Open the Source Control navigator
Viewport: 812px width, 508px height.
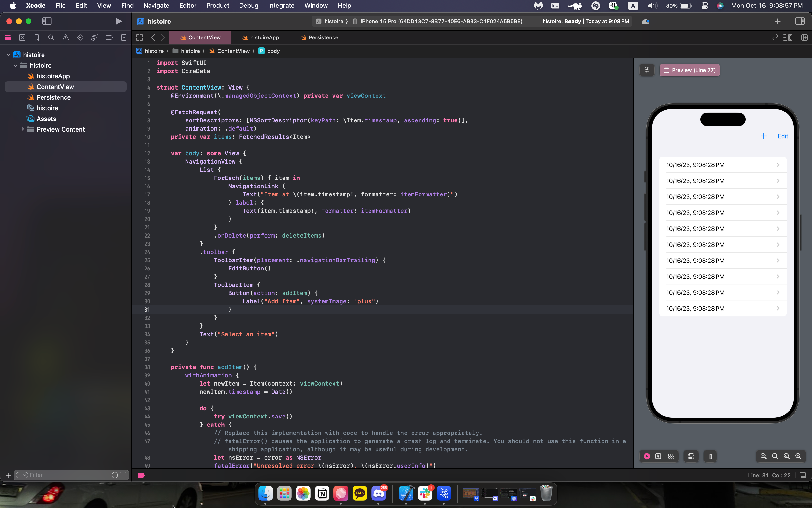[x=22, y=38]
